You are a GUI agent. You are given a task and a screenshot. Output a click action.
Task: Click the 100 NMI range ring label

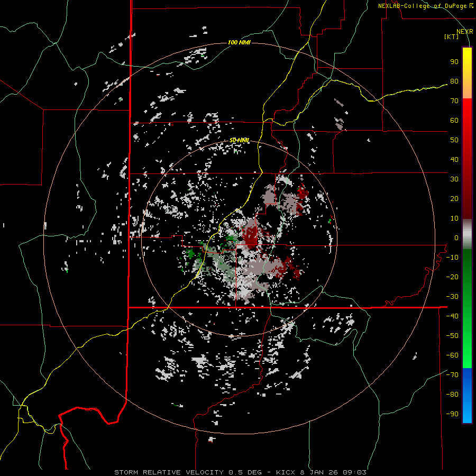(239, 42)
